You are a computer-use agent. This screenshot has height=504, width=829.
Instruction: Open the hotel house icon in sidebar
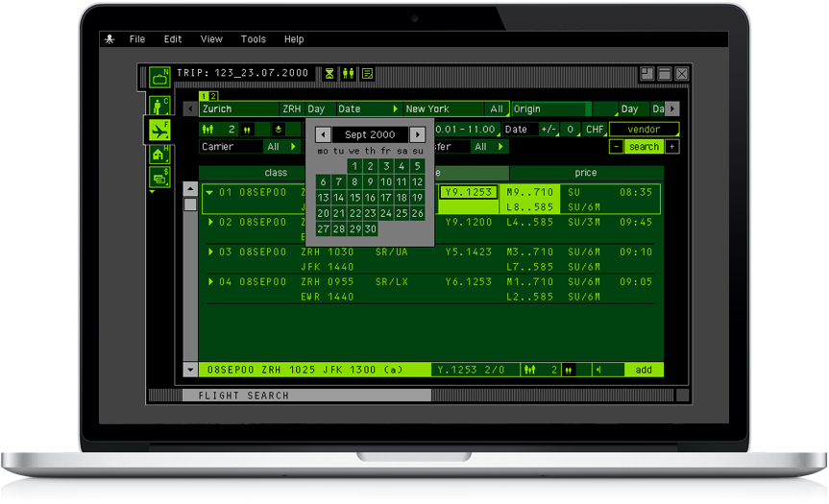pos(158,155)
